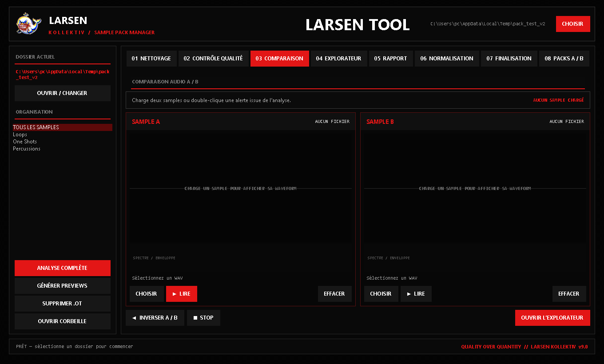Click GÉNÉRER PREVIEWS button

click(63, 286)
